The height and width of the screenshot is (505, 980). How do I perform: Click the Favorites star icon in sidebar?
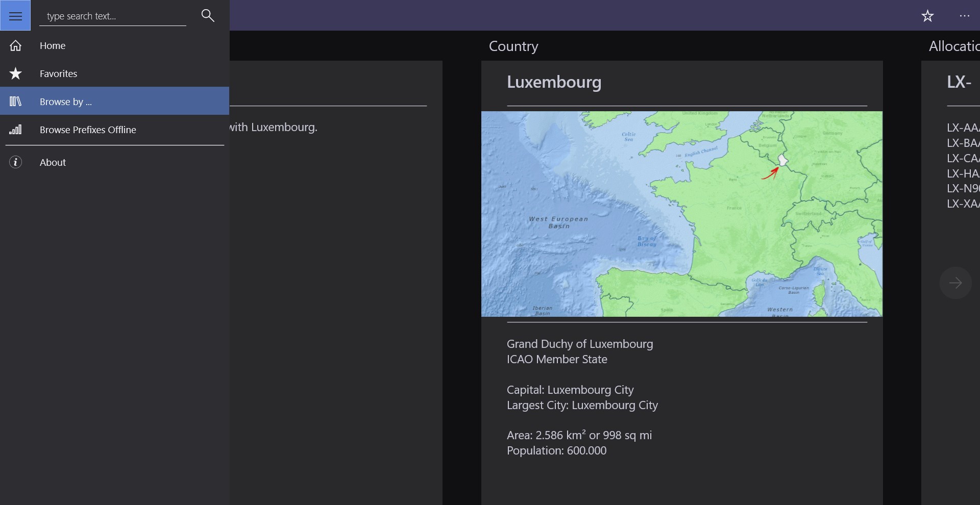(15, 73)
